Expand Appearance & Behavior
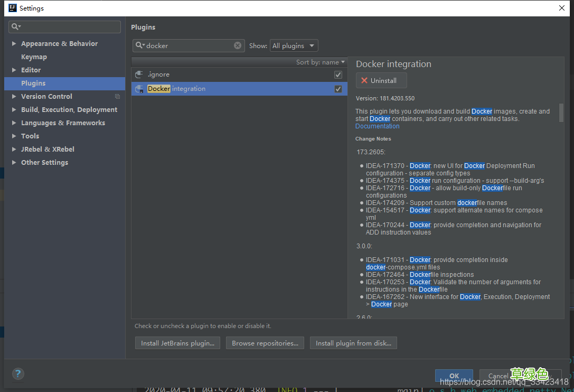 click(14, 44)
